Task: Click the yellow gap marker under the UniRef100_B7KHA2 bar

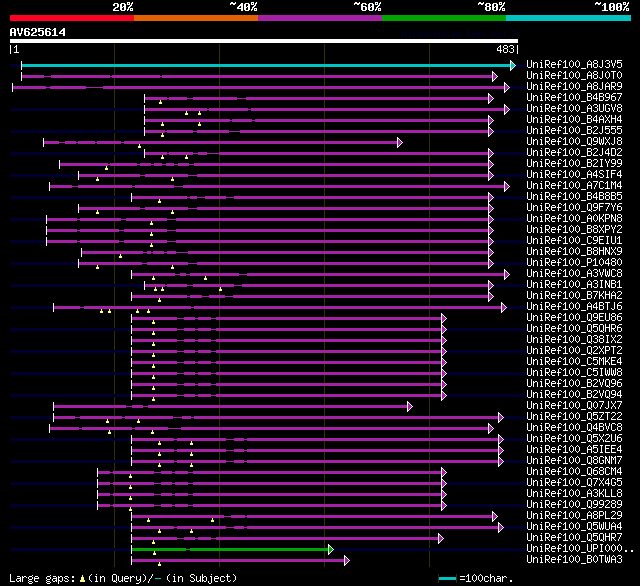Action: pos(159,300)
